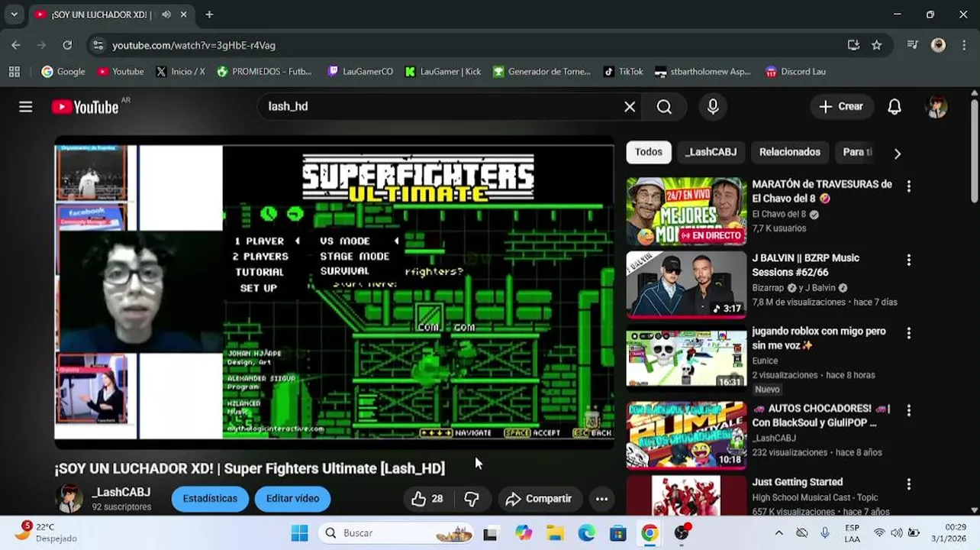Image resolution: width=980 pixels, height=550 pixels.
Task: Open File Explorer from the taskbar
Action: click(x=555, y=533)
